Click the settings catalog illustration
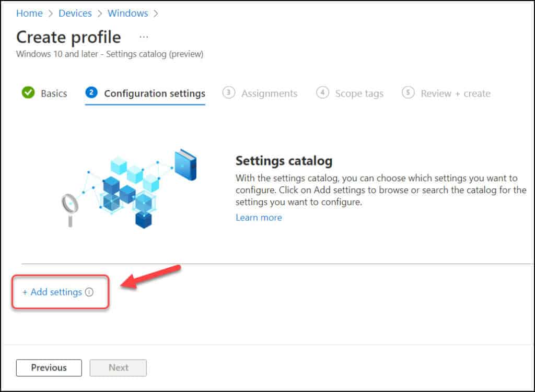This screenshot has height=392, width=535. (129, 189)
